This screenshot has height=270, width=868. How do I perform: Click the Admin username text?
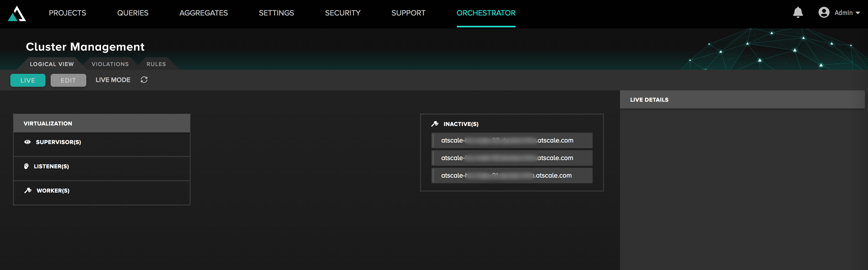pyautogui.click(x=843, y=13)
